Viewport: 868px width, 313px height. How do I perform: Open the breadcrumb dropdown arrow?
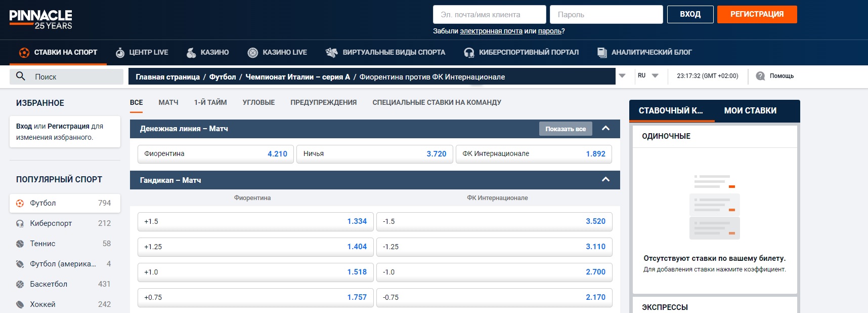[622, 76]
